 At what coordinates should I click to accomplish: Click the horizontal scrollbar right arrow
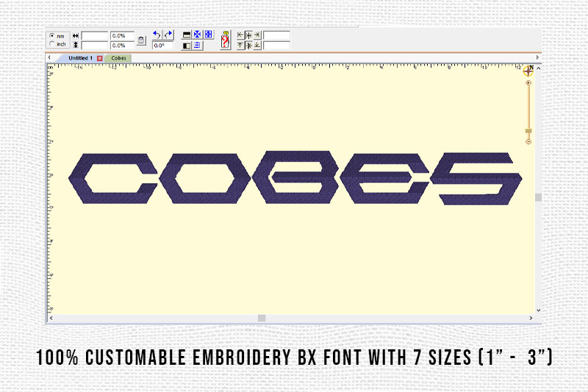[531, 318]
